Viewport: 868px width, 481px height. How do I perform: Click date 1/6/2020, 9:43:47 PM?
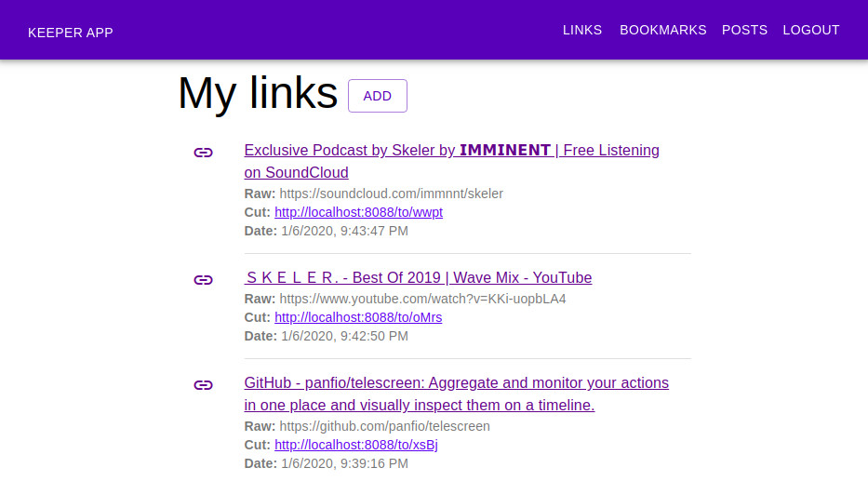coord(344,231)
